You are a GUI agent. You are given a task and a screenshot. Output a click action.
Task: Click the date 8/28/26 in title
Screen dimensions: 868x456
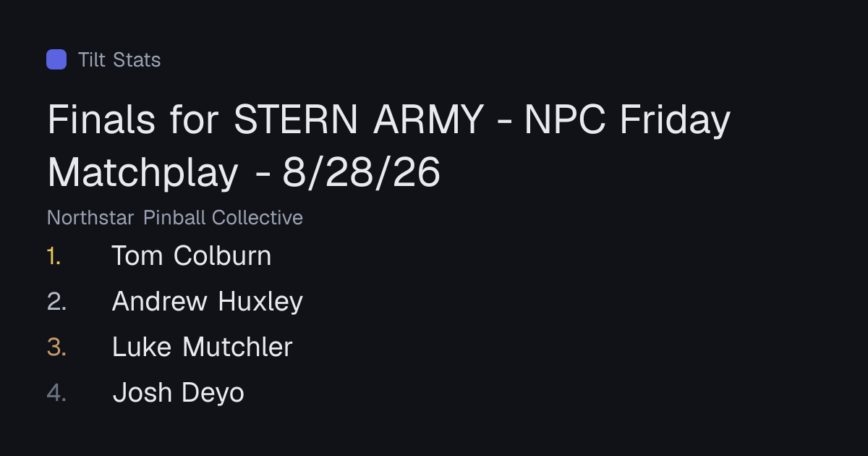click(x=362, y=172)
